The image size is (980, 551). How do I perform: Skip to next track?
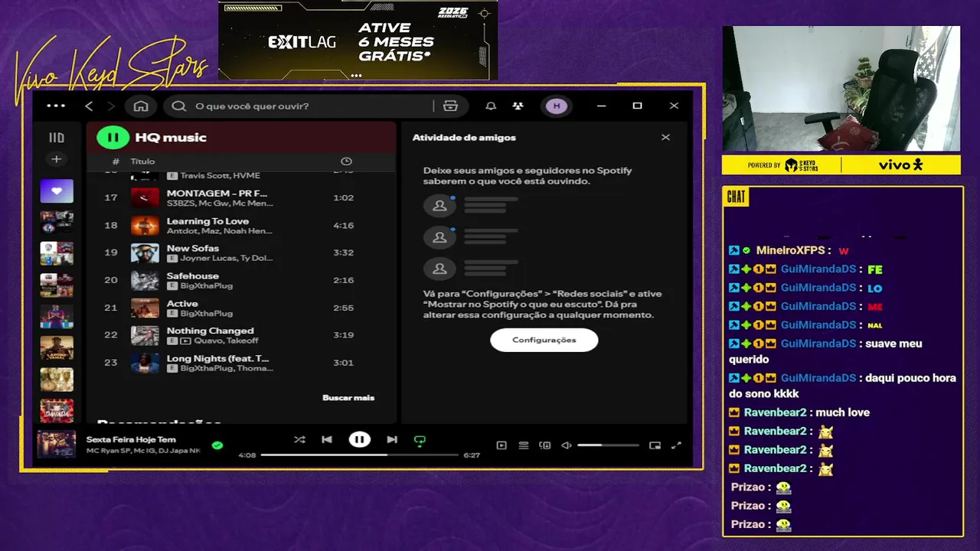pyautogui.click(x=392, y=439)
